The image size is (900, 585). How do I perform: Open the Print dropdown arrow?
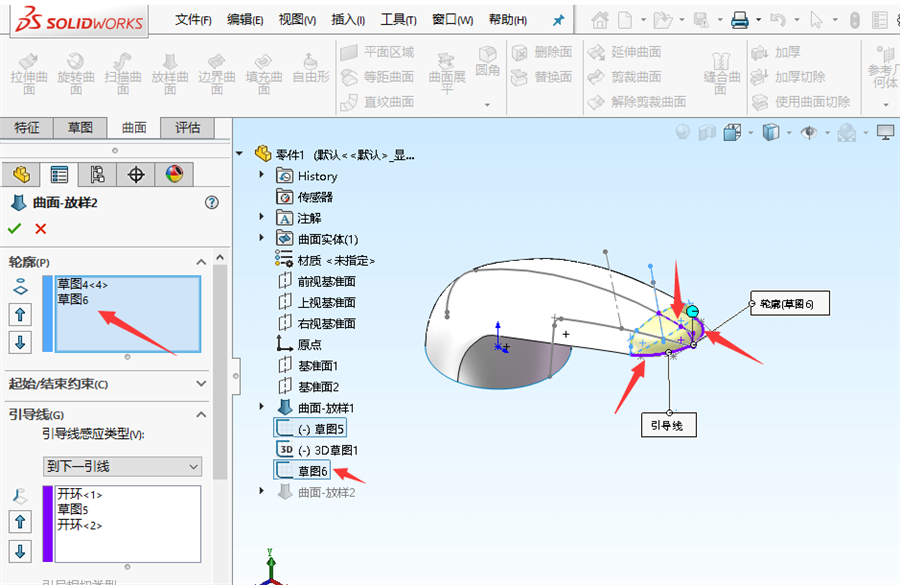[x=758, y=20]
